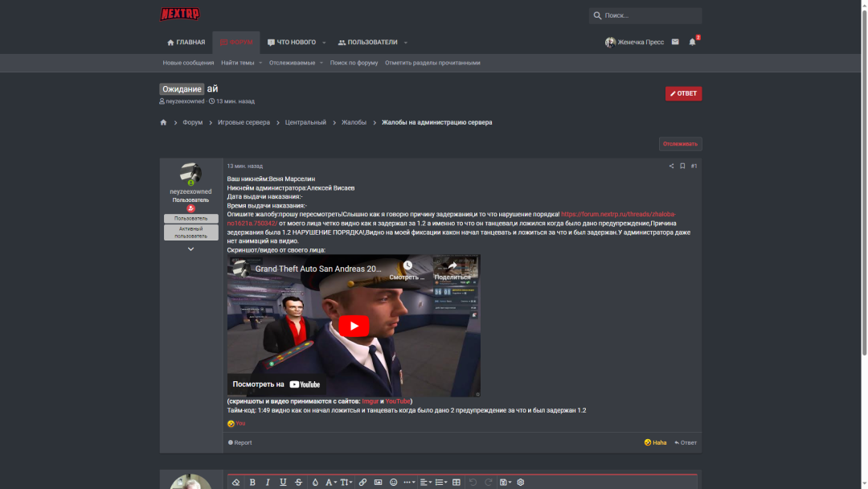Image resolution: width=868 pixels, height=489 pixels.
Task: Insert an image in editor
Action: pos(378,483)
